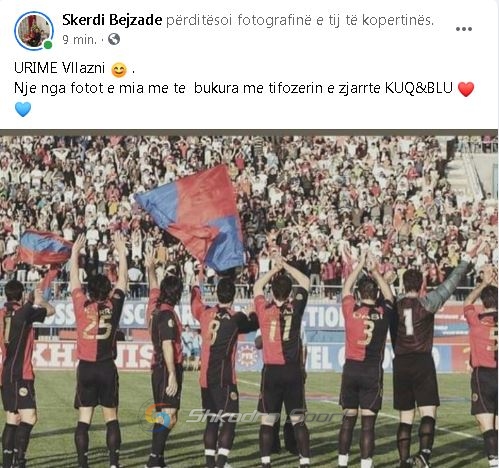
Task: Click the blue heart emoji
Action: tap(23, 109)
